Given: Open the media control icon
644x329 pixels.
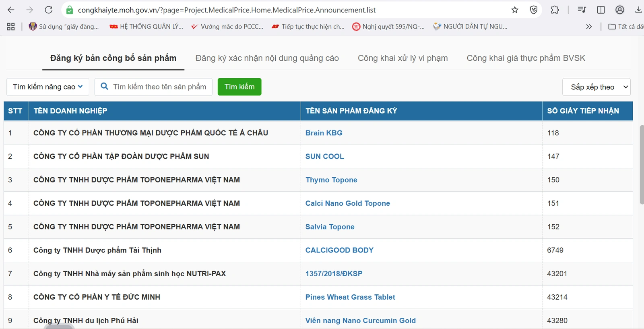Looking at the screenshot, I should (x=582, y=10).
